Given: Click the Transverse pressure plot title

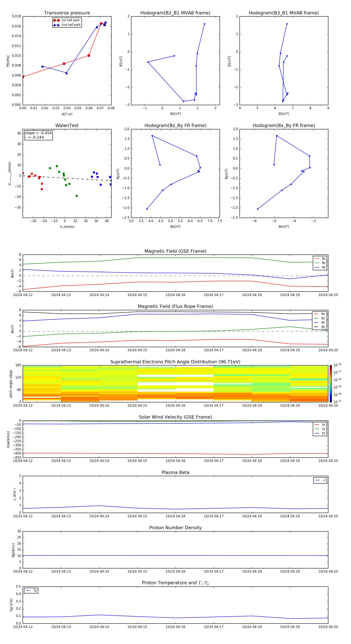Looking at the screenshot, I should (67, 13).
